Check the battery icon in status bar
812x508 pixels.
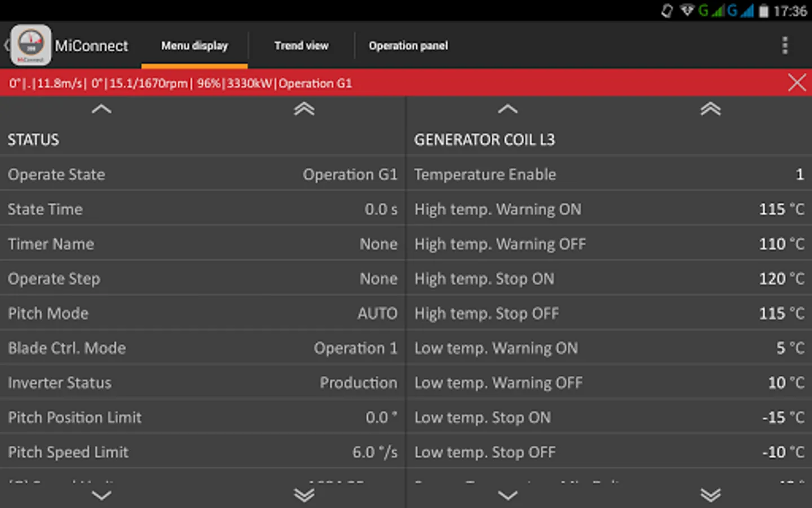pyautogui.click(x=764, y=11)
